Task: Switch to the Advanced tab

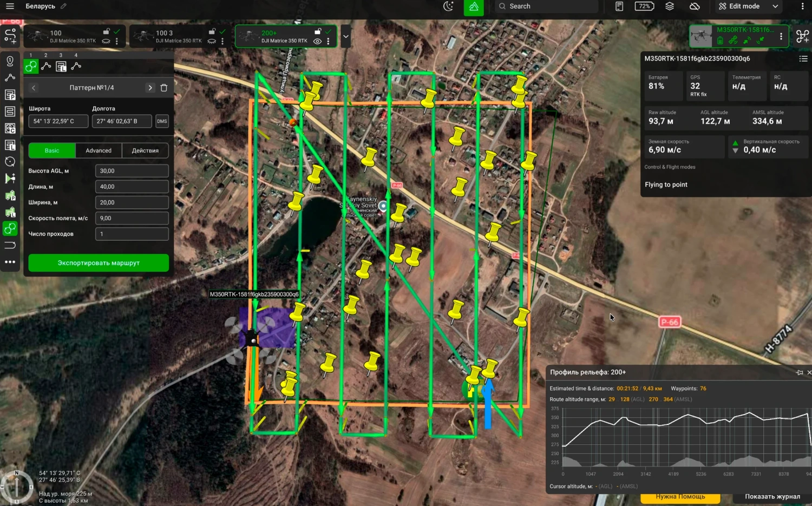Action: pyautogui.click(x=99, y=150)
